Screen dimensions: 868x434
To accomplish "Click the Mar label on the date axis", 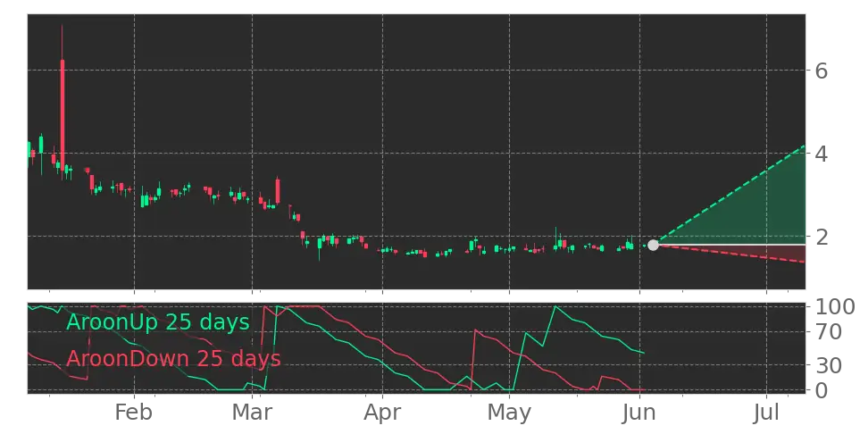I will tap(252, 413).
